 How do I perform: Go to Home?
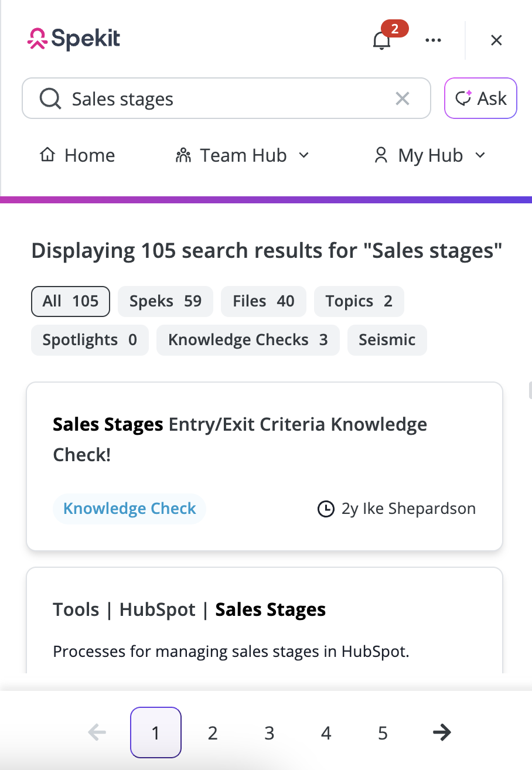pos(77,155)
